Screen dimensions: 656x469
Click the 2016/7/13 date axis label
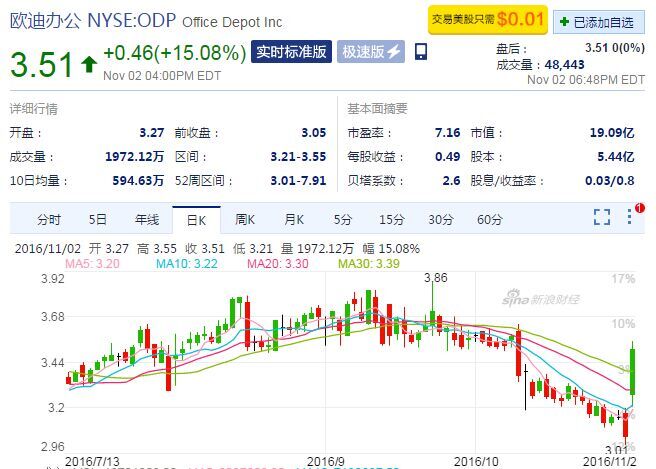pos(92,461)
